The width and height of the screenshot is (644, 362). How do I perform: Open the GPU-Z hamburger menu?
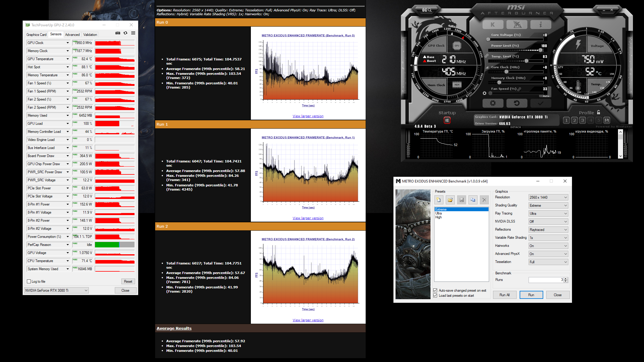(133, 33)
